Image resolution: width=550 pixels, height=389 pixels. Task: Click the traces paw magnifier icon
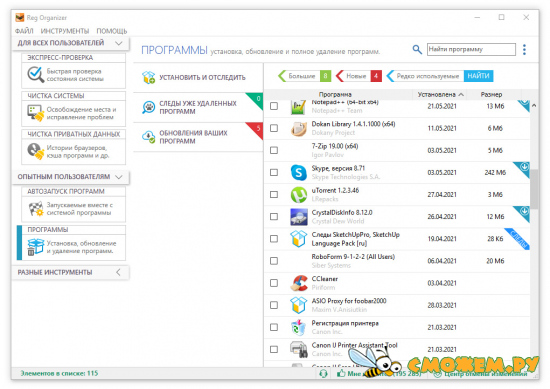point(149,107)
